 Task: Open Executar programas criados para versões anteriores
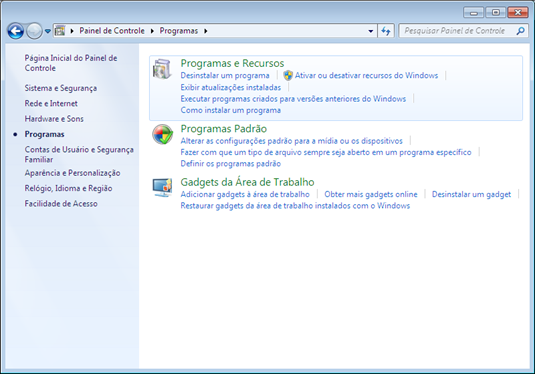pyautogui.click(x=293, y=99)
